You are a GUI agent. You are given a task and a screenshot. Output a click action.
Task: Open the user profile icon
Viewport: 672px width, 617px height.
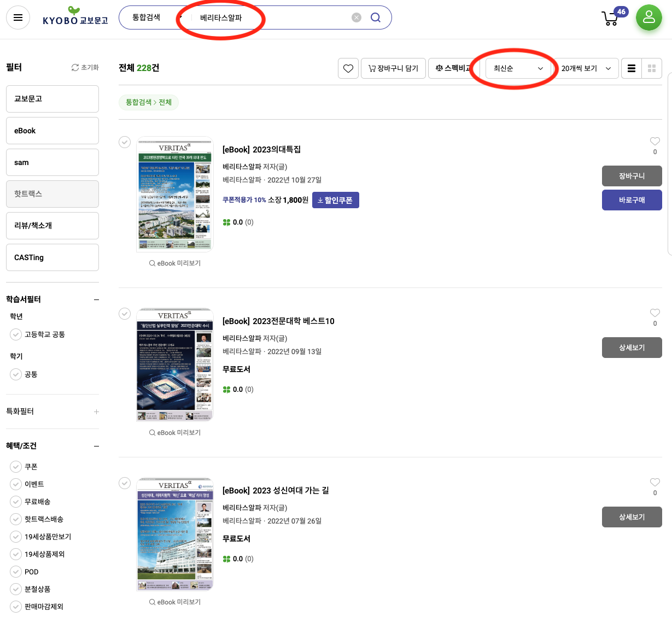click(x=649, y=17)
